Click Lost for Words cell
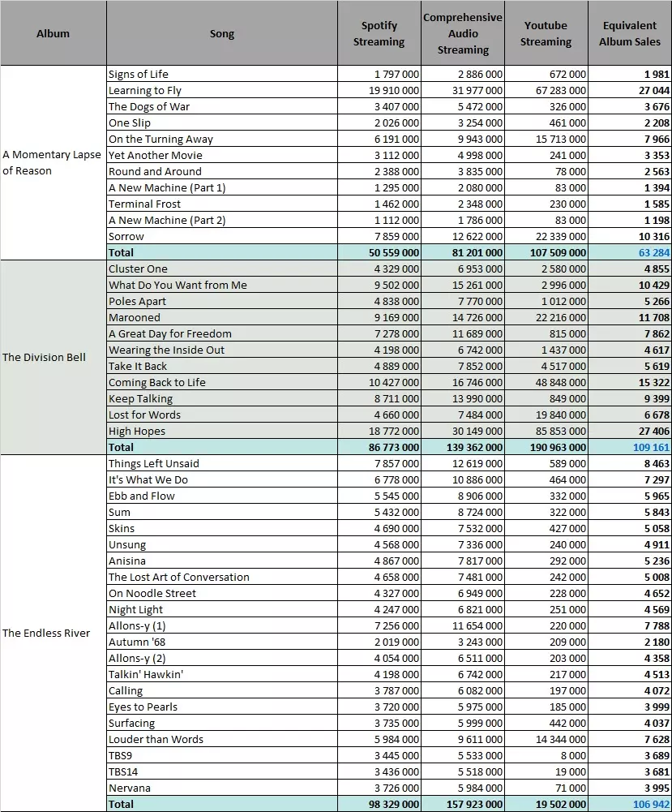This screenshot has height=812, width=672. click(x=222, y=415)
